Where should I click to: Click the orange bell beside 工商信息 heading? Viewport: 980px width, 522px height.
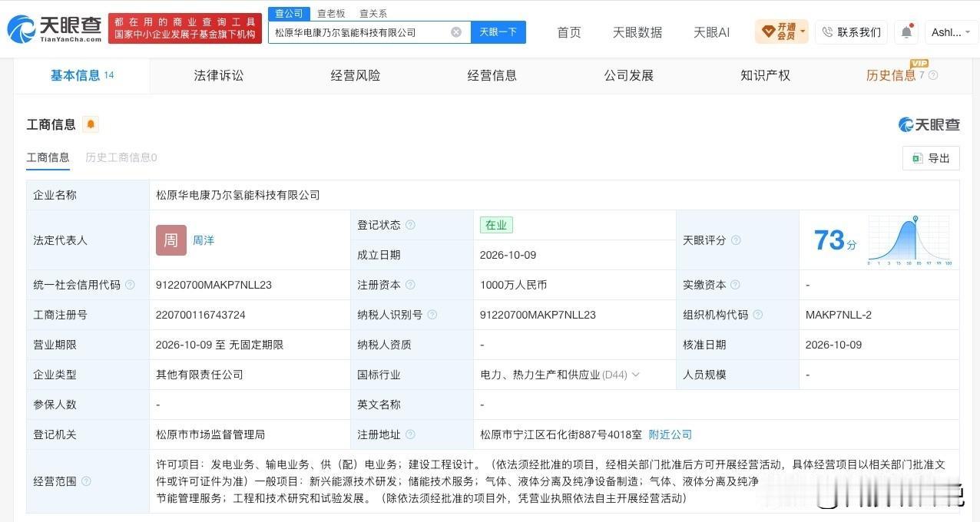91,124
